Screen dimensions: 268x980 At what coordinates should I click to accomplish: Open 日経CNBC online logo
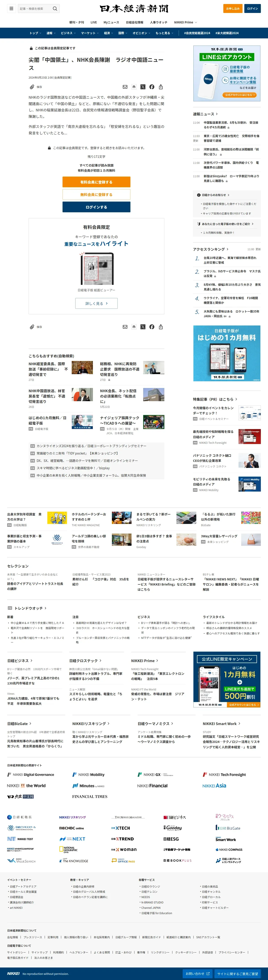click(x=71, y=828)
